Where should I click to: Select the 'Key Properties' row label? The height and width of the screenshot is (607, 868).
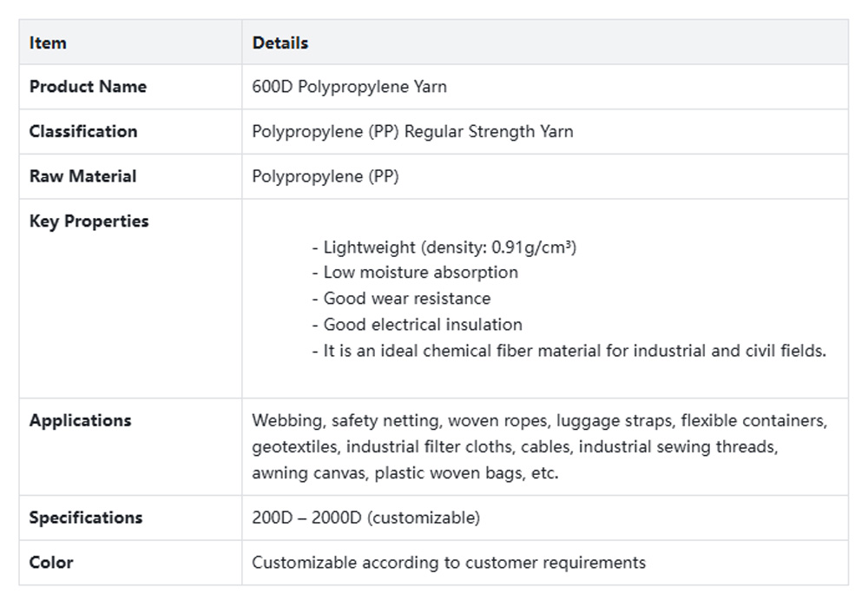(89, 221)
